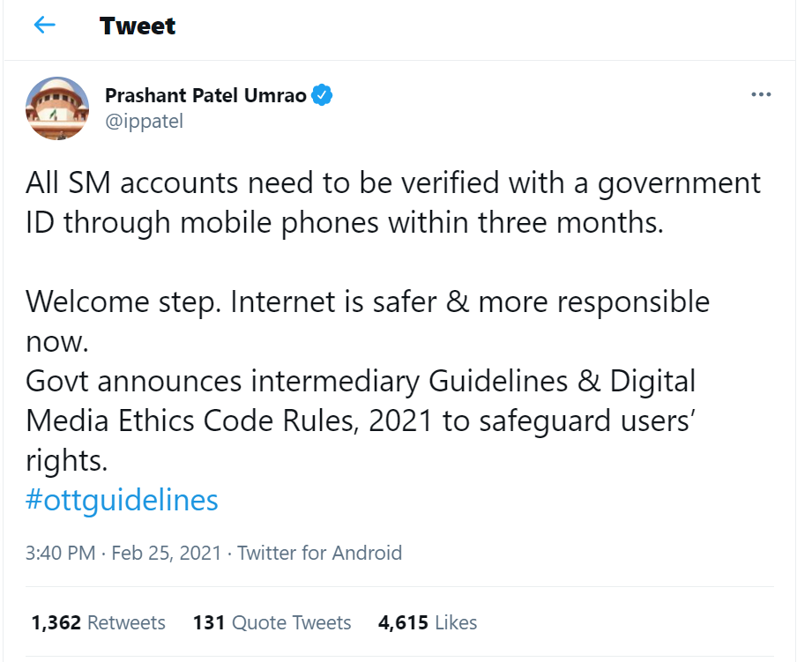Click the Feb 25, 2021 date
This screenshot has height=662, width=812.
click(167, 553)
